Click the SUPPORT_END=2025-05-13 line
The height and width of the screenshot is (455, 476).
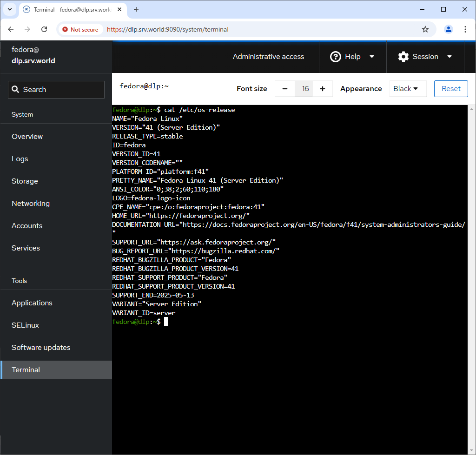153,295
